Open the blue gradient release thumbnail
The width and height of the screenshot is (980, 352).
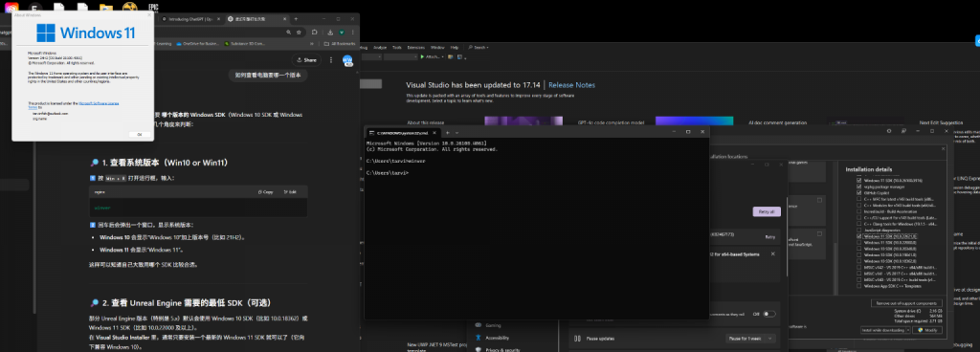(x=694, y=122)
